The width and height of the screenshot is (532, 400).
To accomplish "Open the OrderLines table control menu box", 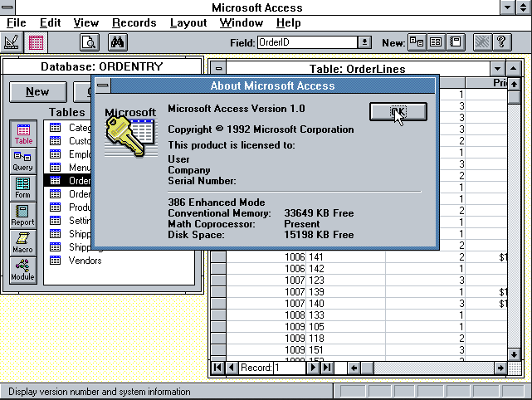I will coord(218,69).
